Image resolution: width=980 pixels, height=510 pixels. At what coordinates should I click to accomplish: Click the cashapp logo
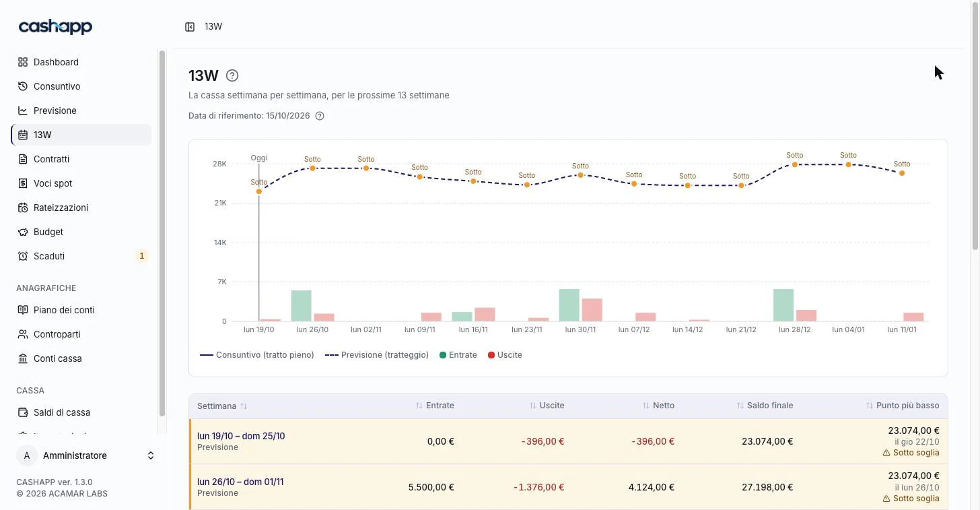55,27
